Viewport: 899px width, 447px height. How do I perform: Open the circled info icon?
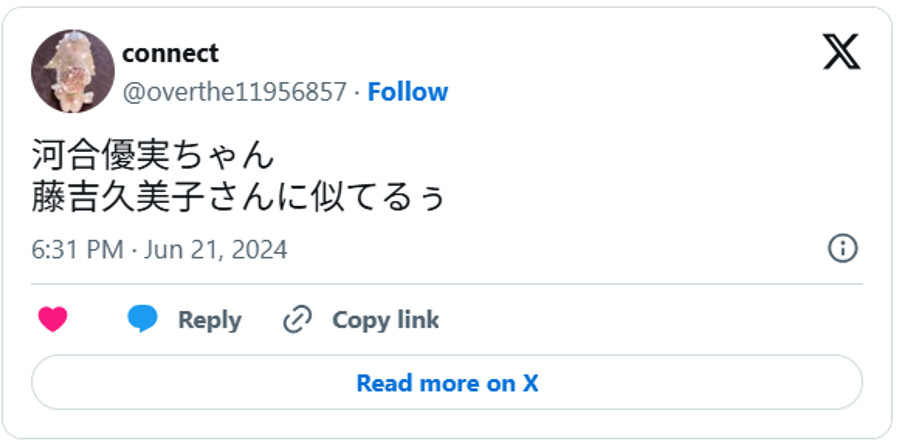click(842, 248)
